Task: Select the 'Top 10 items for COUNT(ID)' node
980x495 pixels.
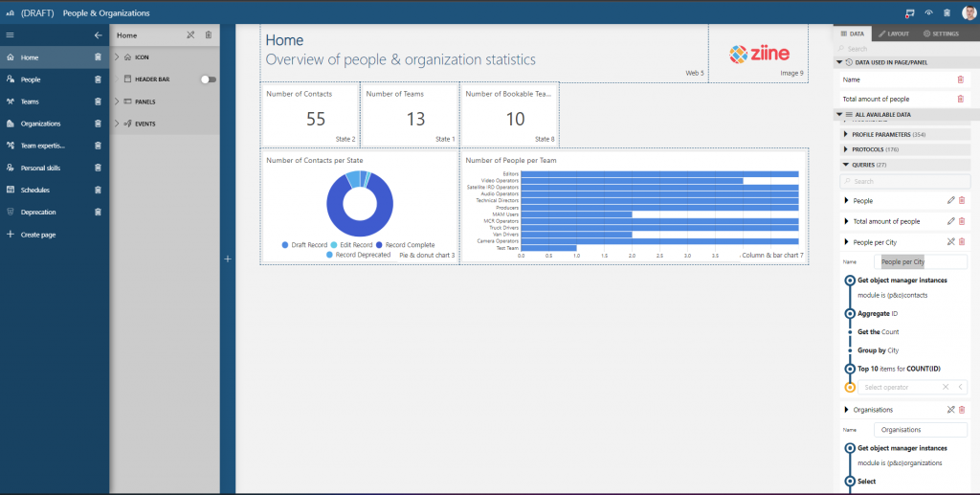Action: coord(850,369)
